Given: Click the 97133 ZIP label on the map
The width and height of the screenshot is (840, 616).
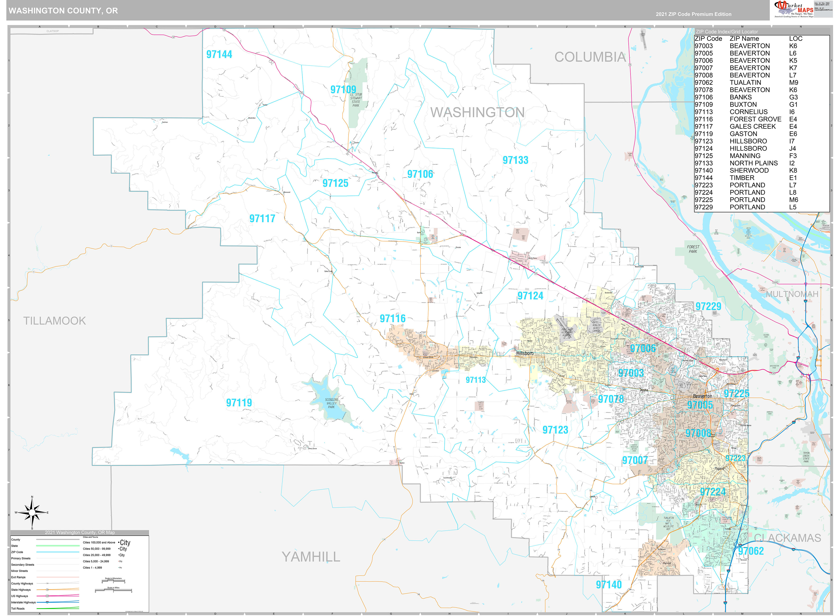Looking at the screenshot, I should click(x=515, y=160).
